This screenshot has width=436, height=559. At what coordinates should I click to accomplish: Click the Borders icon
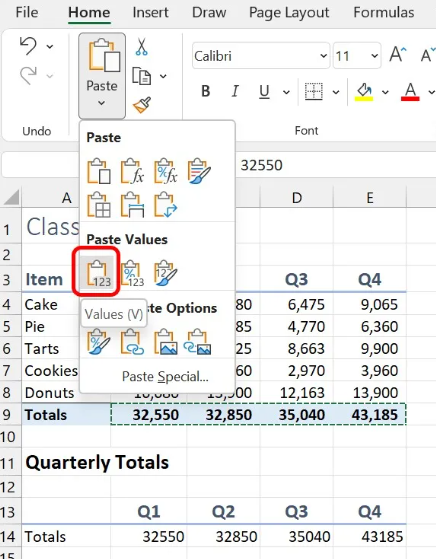tap(314, 91)
